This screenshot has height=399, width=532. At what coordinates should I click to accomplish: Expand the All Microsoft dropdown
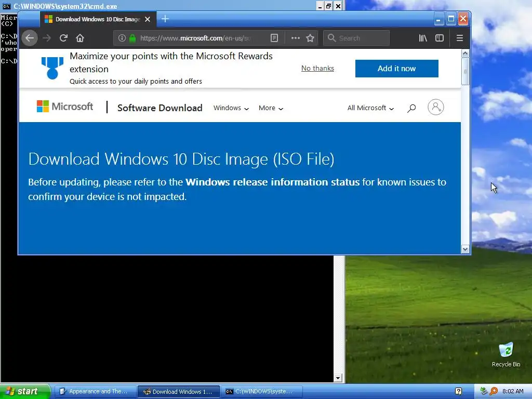tap(370, 108)
